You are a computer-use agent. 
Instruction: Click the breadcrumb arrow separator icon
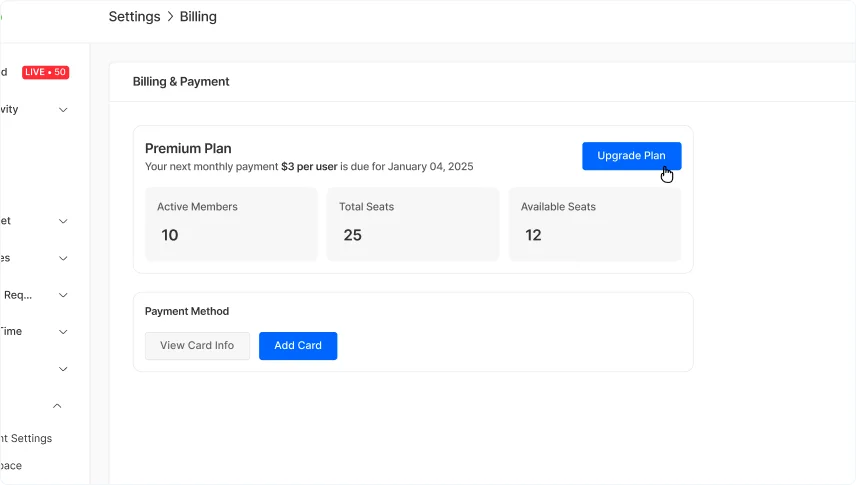tap(170, 17)
